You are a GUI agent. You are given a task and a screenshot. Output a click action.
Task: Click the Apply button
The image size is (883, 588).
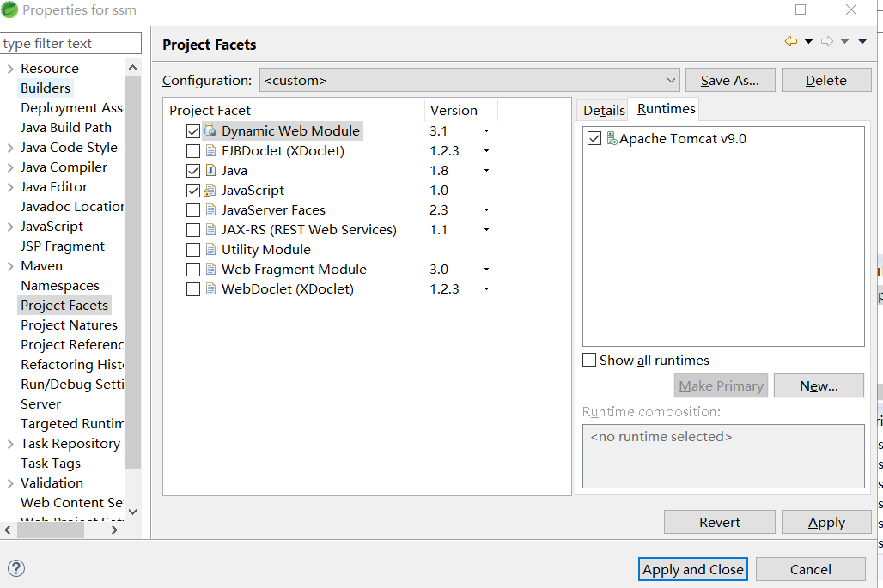click(x=826, y=522)
